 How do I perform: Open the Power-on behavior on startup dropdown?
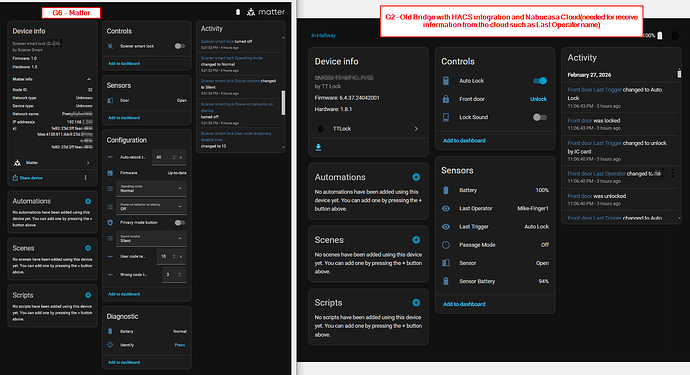point(151,206)
